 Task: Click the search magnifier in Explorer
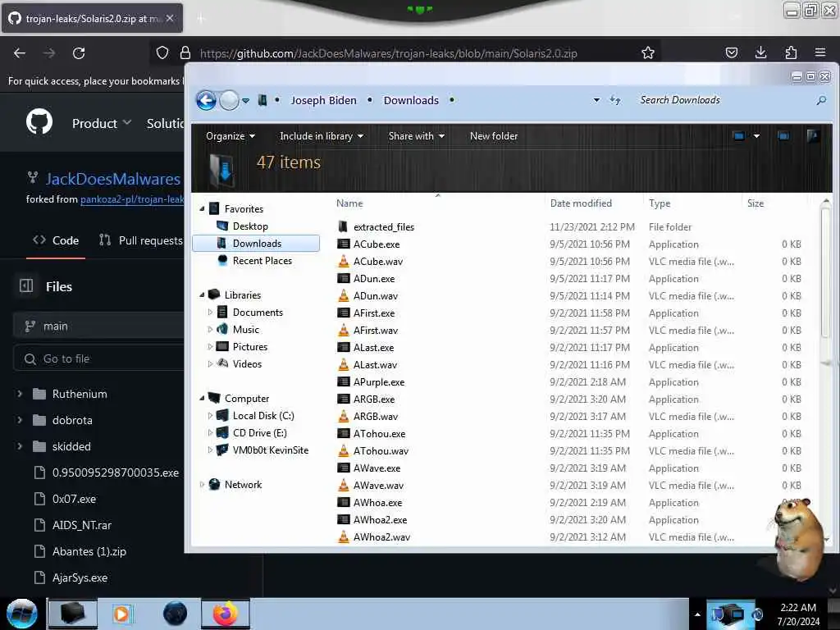coord(821,100)
